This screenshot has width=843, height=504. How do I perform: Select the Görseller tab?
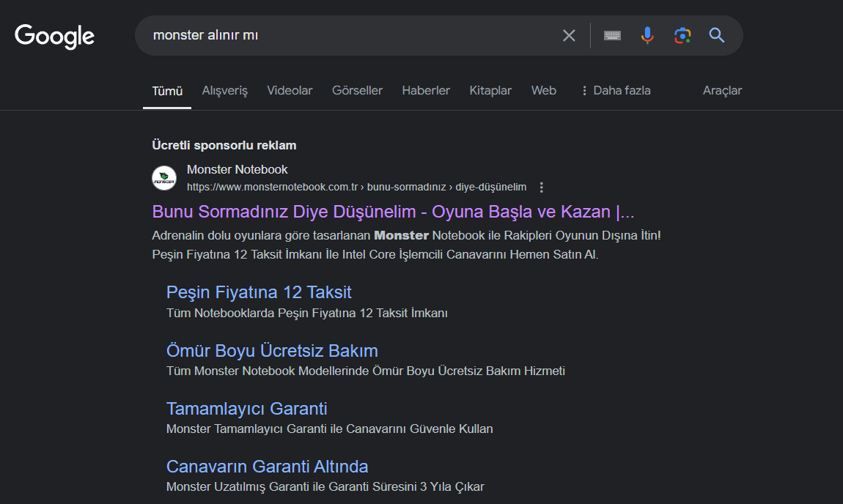[357, 91]
